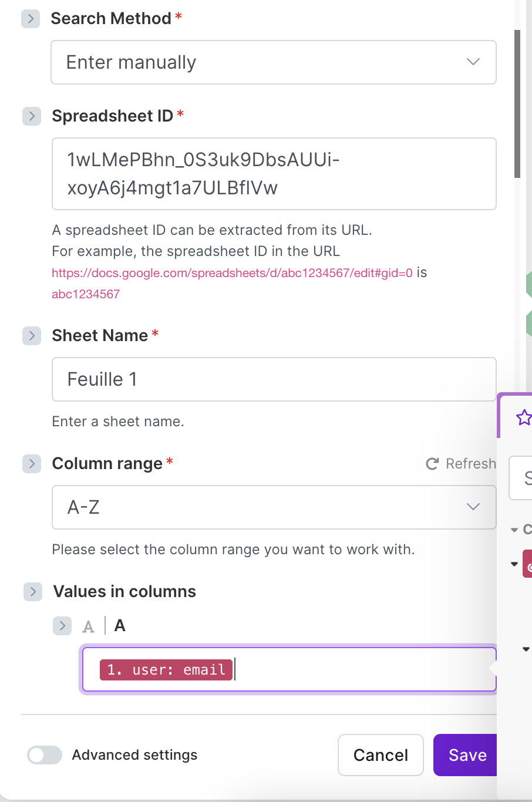Click the Refresh icon next to Column range

click(x=433, y=464)
